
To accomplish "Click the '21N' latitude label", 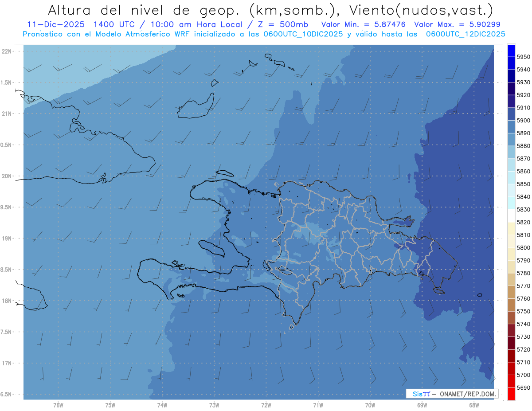I will pyautogui.click(x=6, y=114).
